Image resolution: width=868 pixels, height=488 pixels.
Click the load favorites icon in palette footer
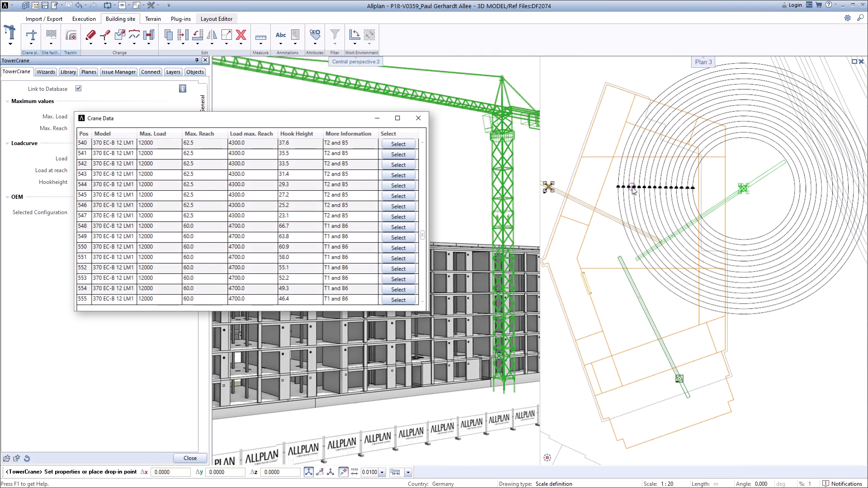(6, 458)
